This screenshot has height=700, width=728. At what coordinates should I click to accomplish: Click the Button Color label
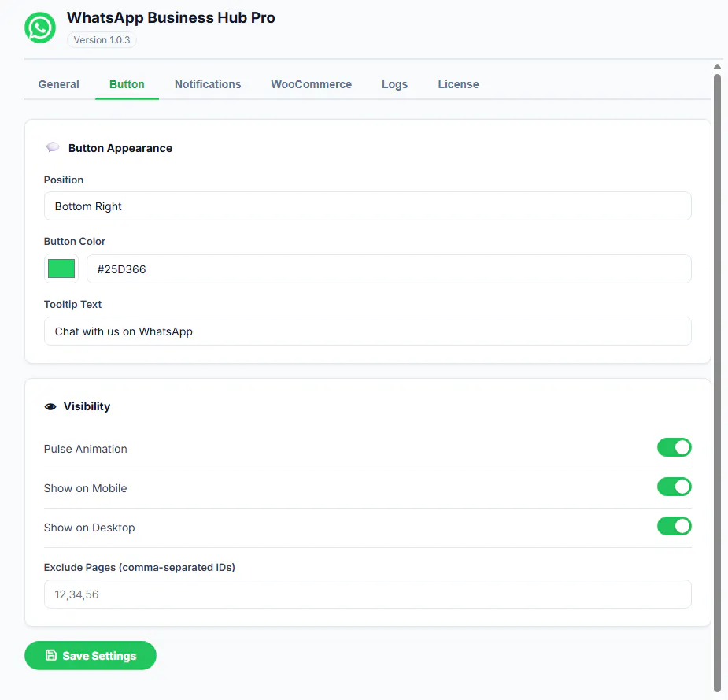[74, 242]
